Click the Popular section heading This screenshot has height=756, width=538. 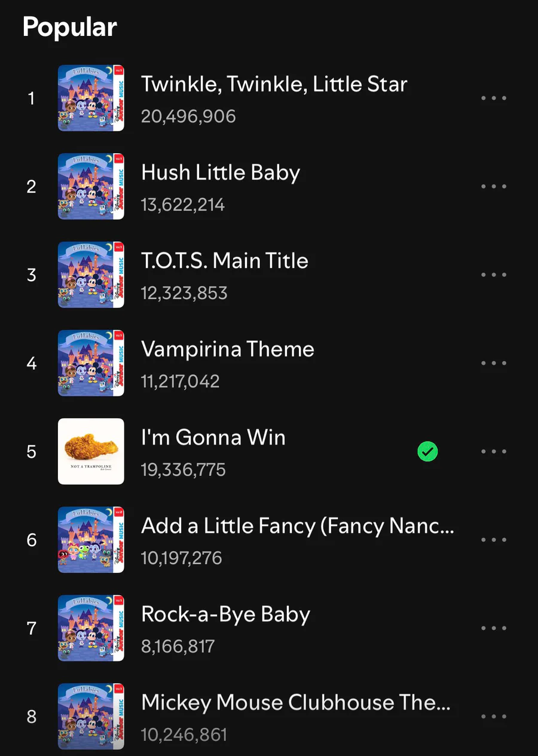70,28
